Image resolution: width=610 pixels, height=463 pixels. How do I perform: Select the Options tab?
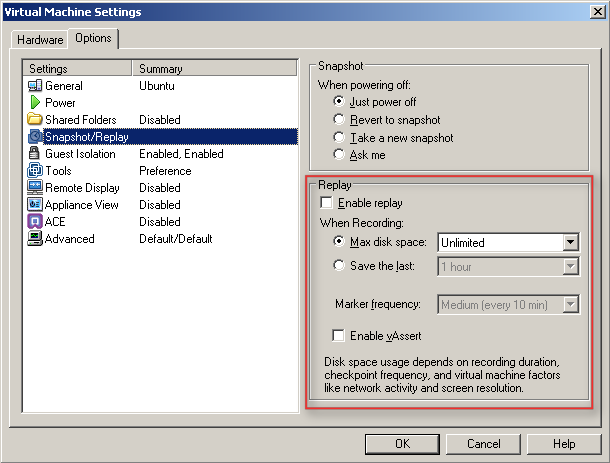[x=93, y=38]
